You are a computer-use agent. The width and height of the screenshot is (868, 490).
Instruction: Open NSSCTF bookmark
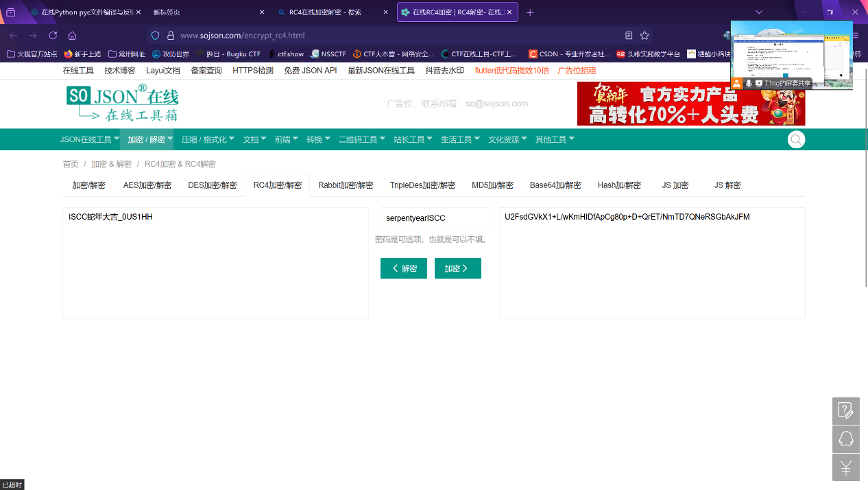pyautogui.click(x=328, y=54)
